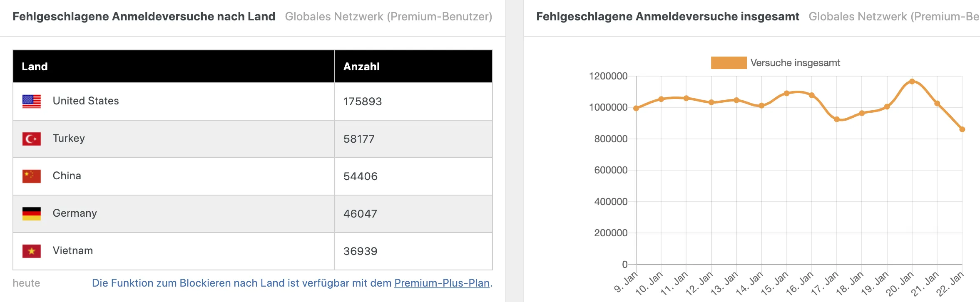Click the Turkey country name

(x=69, y=139)
